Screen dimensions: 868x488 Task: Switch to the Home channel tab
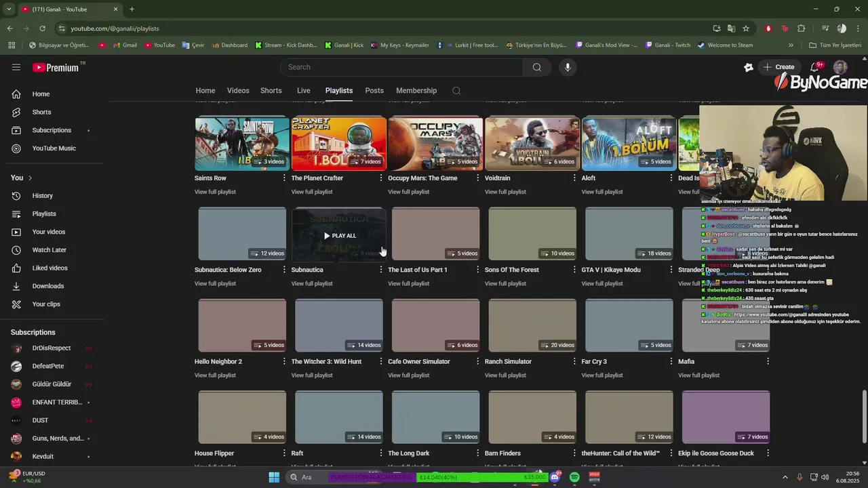pos(205,91)
